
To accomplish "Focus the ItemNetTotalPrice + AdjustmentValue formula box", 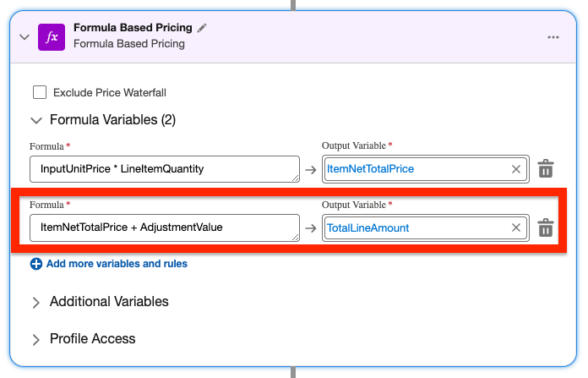I will [165, 227].
